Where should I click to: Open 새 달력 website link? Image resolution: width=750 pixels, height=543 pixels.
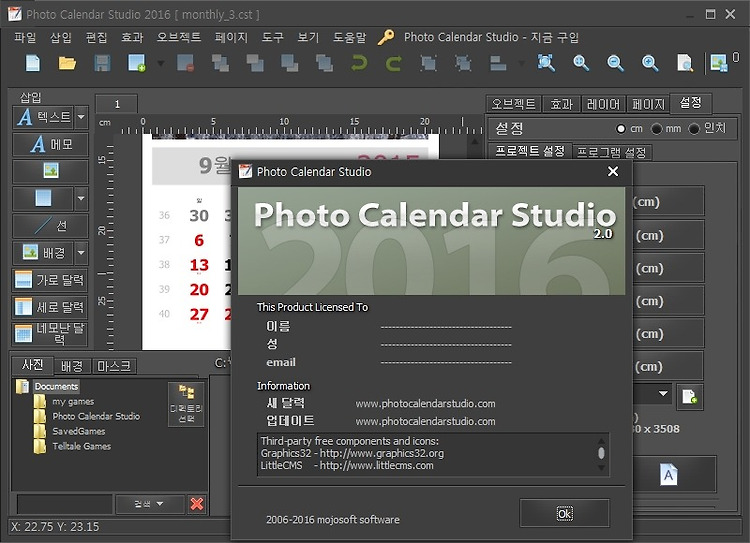tap(425, 404)
